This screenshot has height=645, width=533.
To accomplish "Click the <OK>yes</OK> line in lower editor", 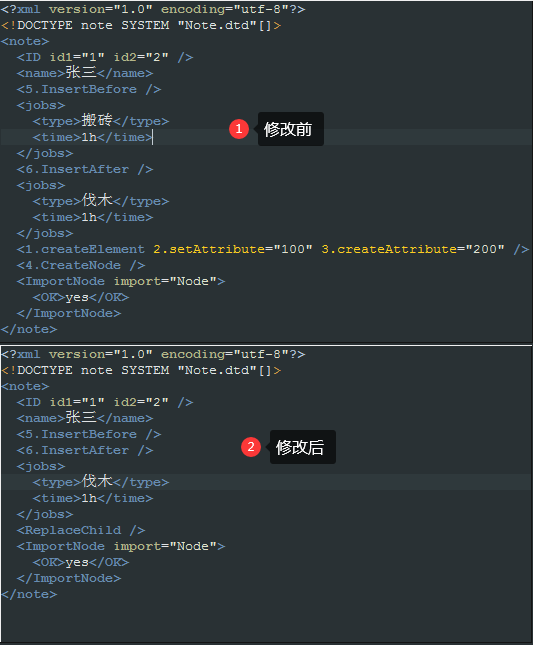I will click(81, 562).
